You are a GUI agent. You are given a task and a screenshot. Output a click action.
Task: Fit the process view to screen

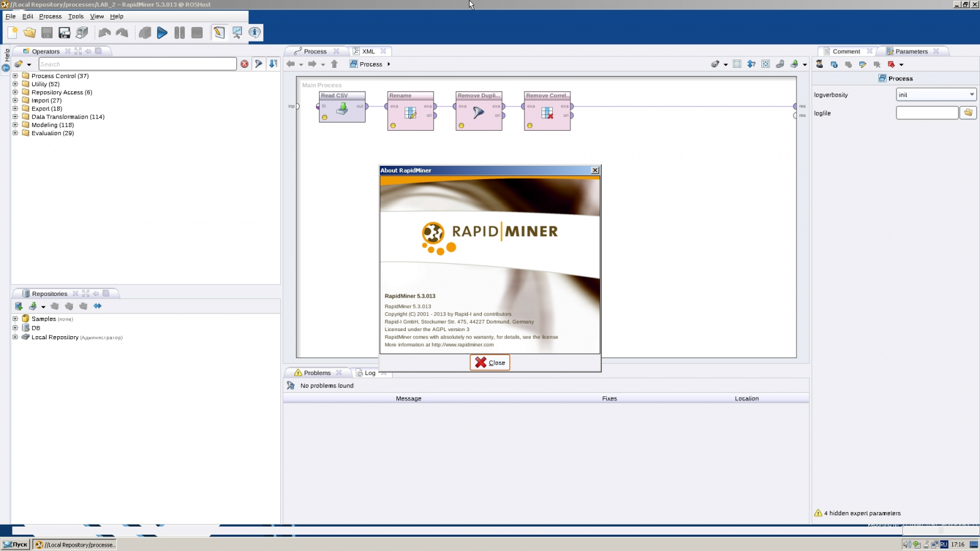pos(765,64)
